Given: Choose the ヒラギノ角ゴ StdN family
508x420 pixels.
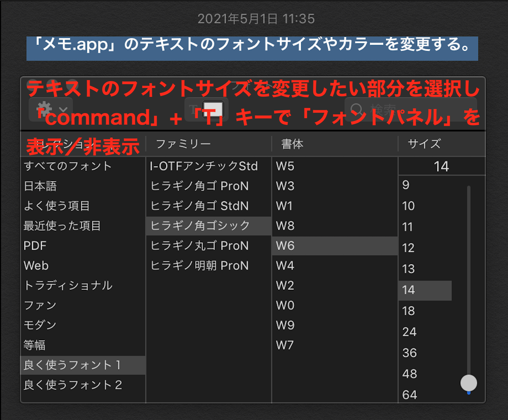Looking at the screenshot, I should click(209, 206).
